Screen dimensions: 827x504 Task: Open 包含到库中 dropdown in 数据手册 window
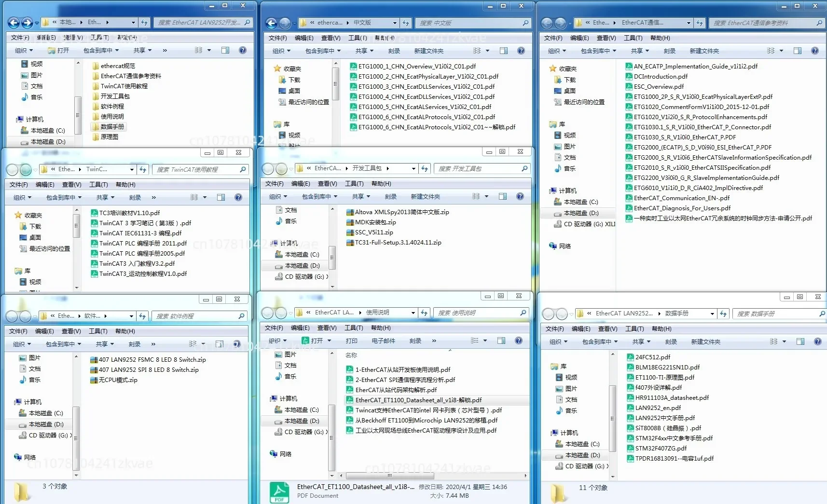coord(600,341)
